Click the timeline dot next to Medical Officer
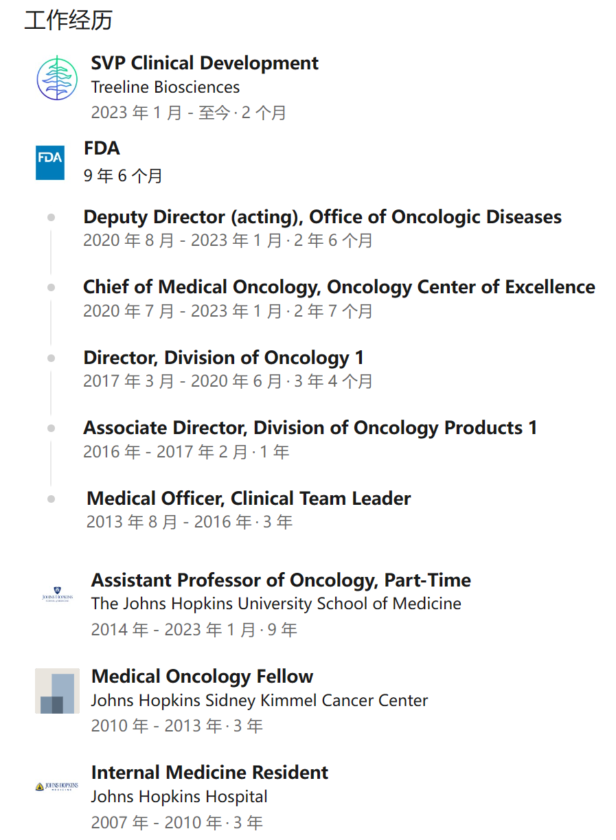Viewport: 616px width, 840px height. tap(51, 499)
